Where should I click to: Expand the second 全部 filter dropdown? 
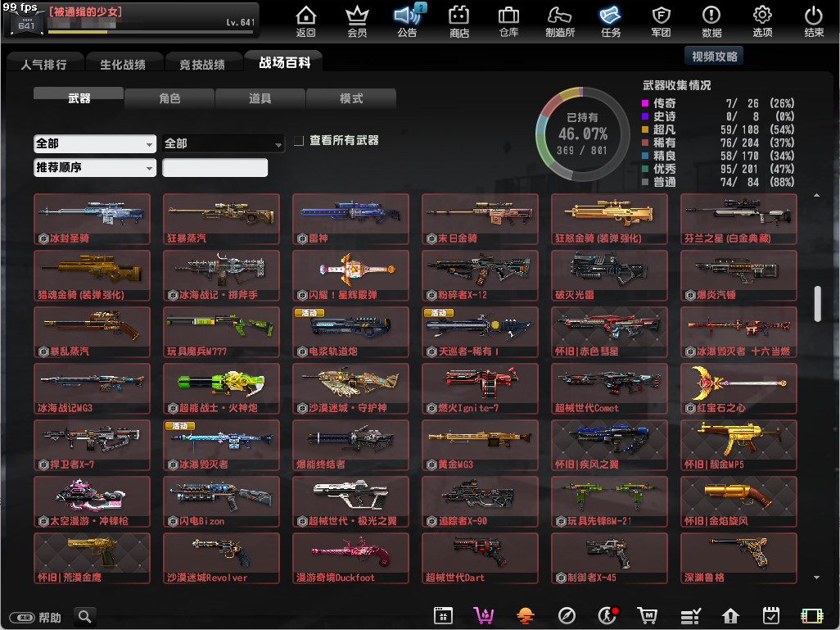(x=223, y=143)
